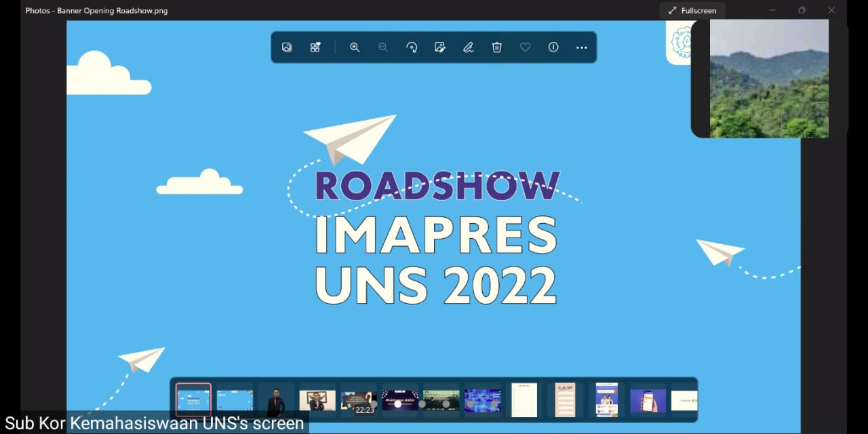Image resolution: width=868 pixels, height=434 pixels.
Task: Click the participant video tile with hills
Action: pos(769,78)
